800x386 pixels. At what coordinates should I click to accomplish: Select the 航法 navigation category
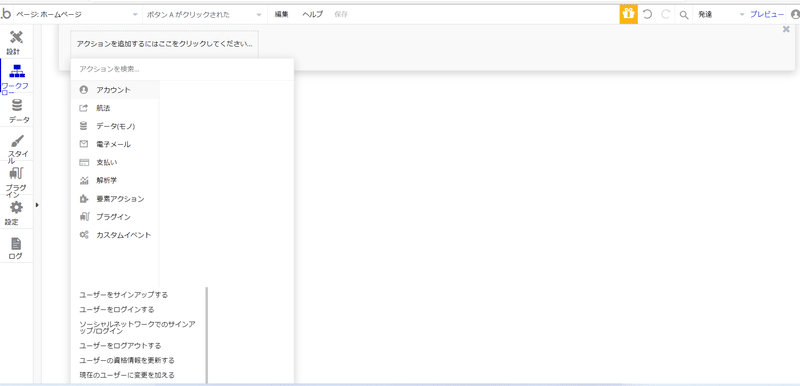(115, 108)
